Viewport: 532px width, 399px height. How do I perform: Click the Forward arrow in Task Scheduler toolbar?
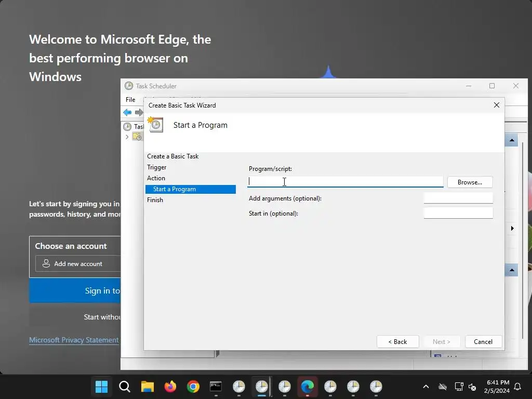139,112
